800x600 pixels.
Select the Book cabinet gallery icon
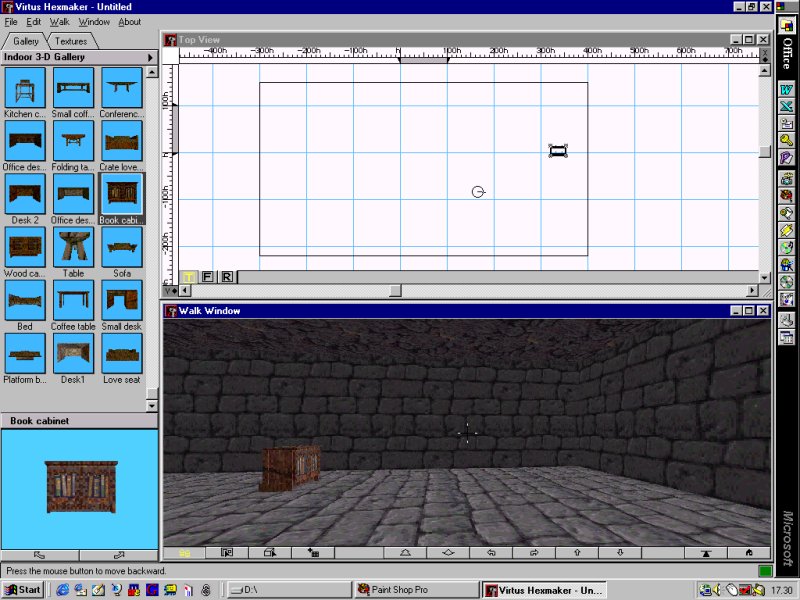pos(121,193)
